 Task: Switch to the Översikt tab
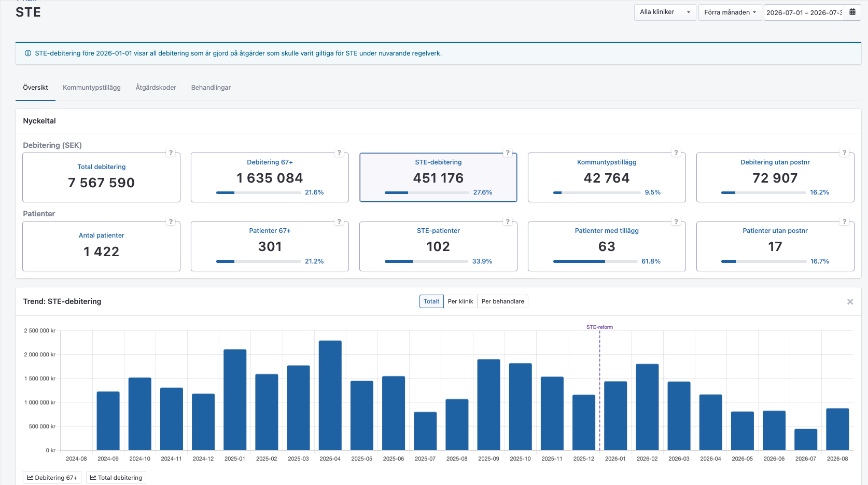pos(35,88)
